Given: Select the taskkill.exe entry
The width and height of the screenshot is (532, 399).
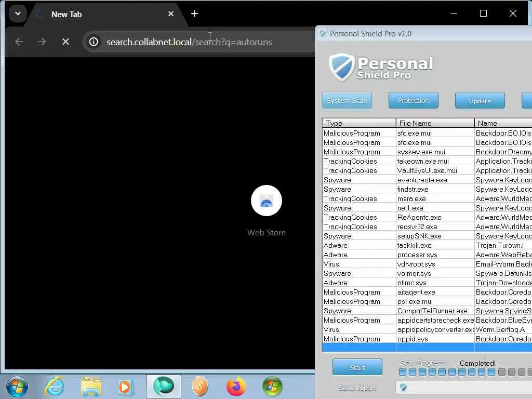Looking at the screenshot, I should (x=427, y=245).
